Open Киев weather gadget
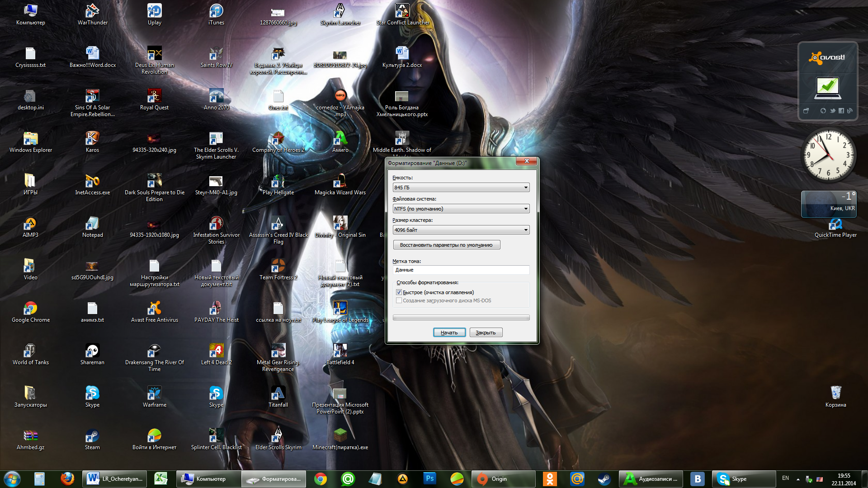The height and width of the screenshot is (488, 868). pyautogui.click(x=829, y=204)
